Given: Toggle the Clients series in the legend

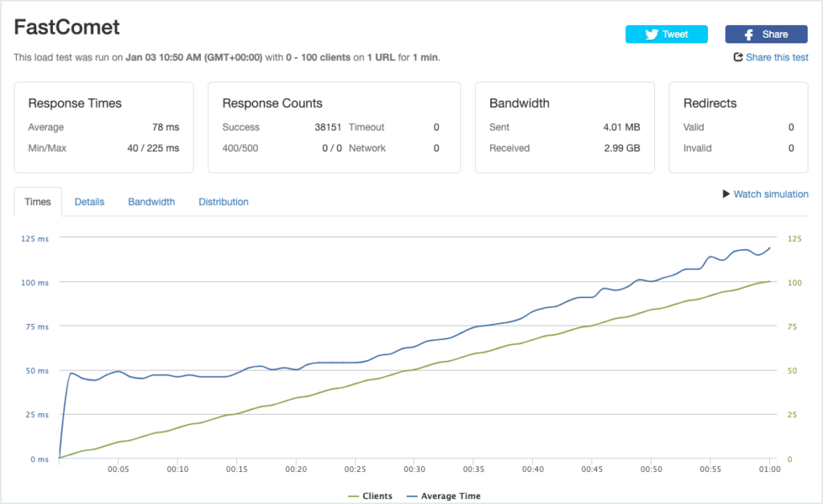Looking at the screenshot, I should [377, 496].
